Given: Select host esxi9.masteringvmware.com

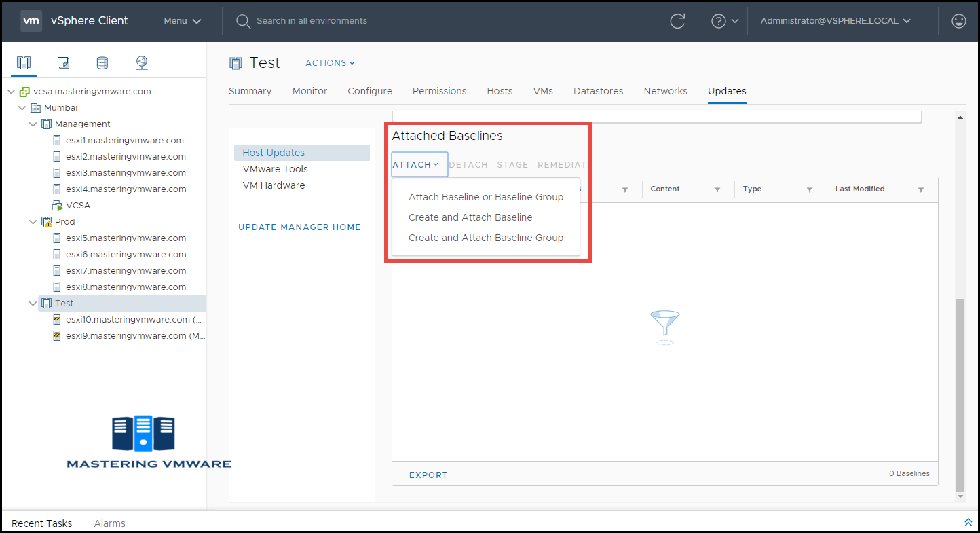Looking at the screenshot, I should (135, 336).
